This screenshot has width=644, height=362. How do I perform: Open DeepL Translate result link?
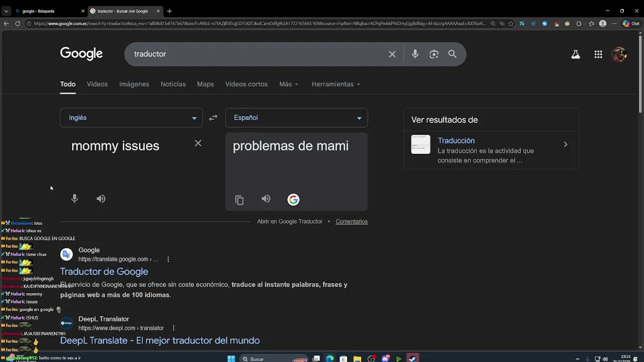pyautogui.click(x=160, y=340)
